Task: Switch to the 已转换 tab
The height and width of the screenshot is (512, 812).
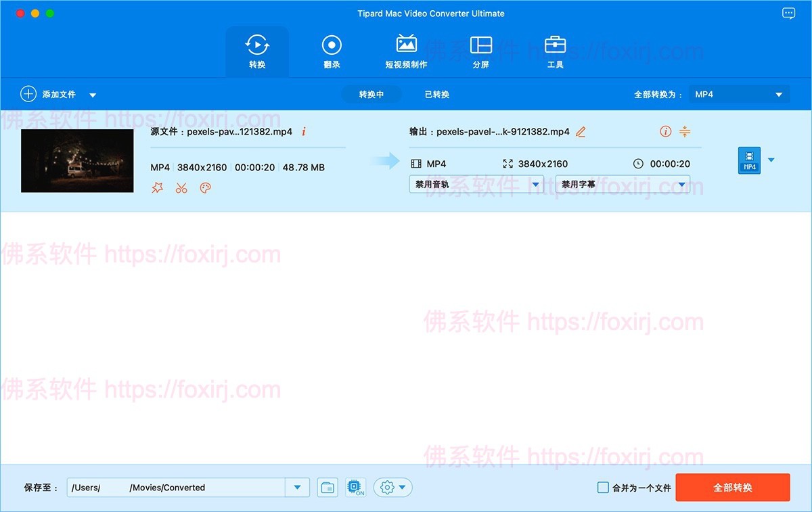Action: tap(436, 94)
